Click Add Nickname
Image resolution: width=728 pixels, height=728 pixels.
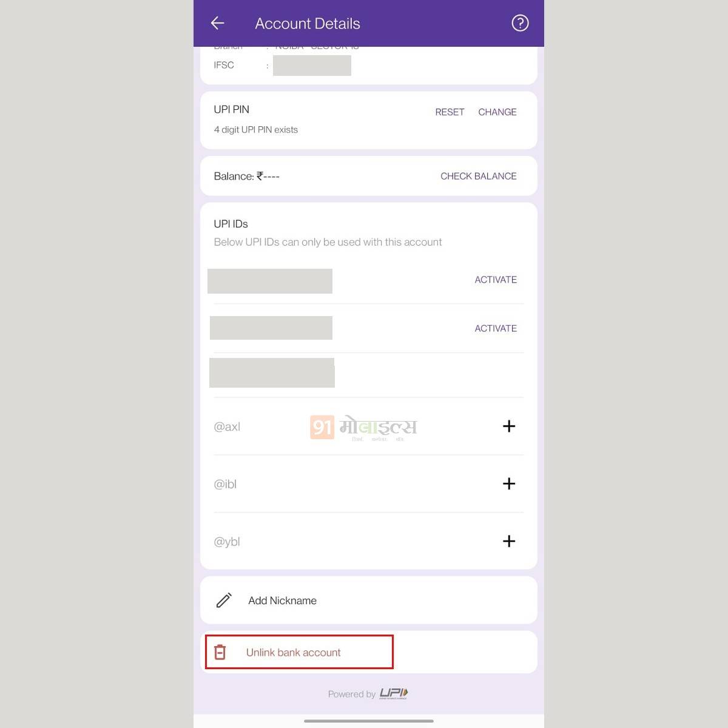282,600
